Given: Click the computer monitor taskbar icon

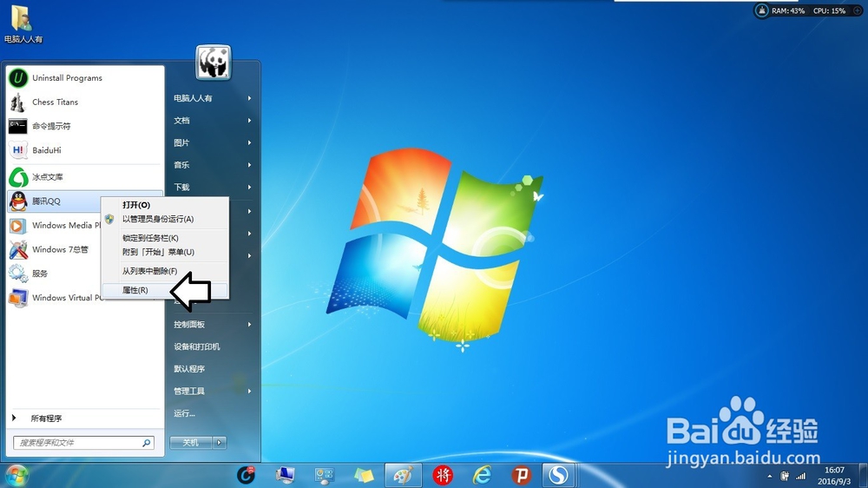Looking at the screenshot, I should [x=285, y=475].
